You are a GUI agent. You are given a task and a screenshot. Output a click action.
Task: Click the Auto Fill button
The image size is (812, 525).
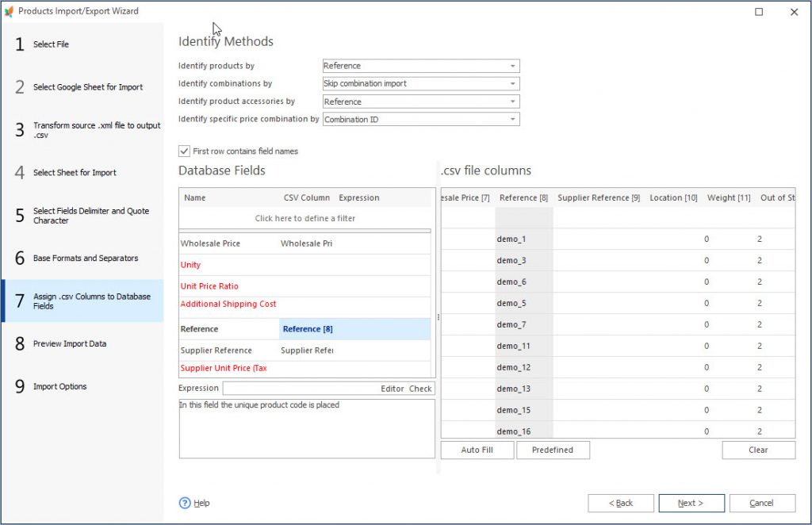click(x=477, y=450)
